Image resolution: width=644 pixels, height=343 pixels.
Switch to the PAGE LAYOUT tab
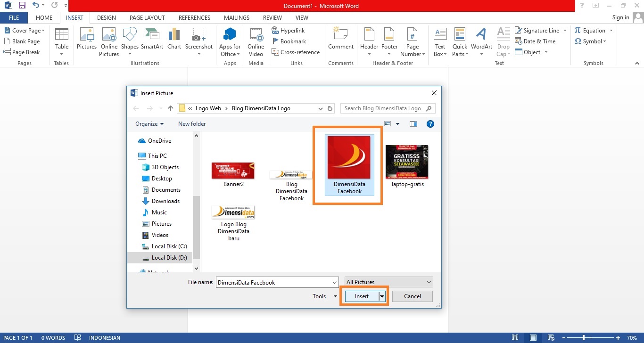coord(147,18)
